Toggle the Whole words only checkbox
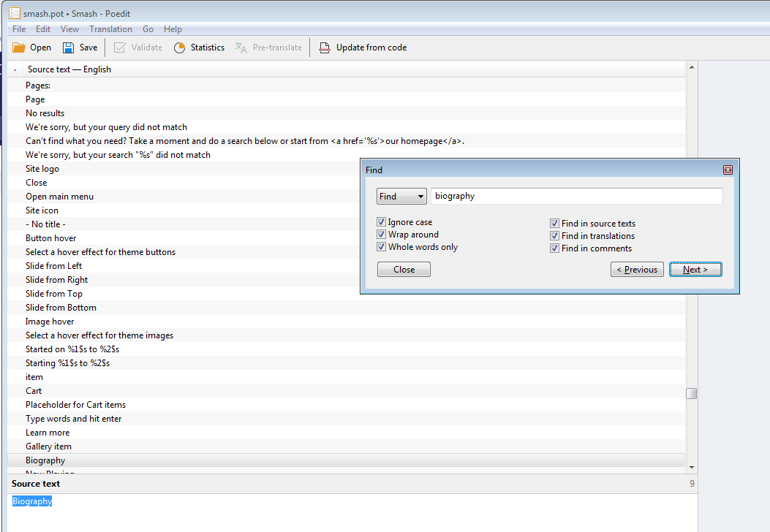770x532 pixels. [381, 246]
